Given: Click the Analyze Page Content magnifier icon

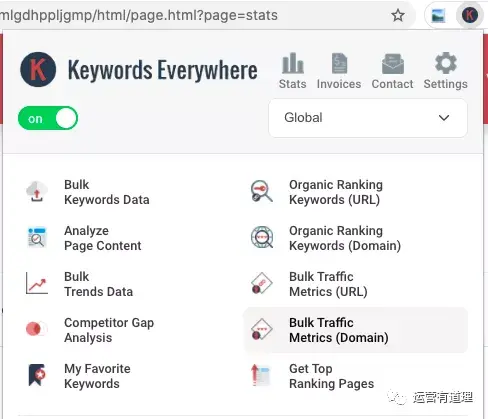Looking at the screenshot, I should coord(37,237).
